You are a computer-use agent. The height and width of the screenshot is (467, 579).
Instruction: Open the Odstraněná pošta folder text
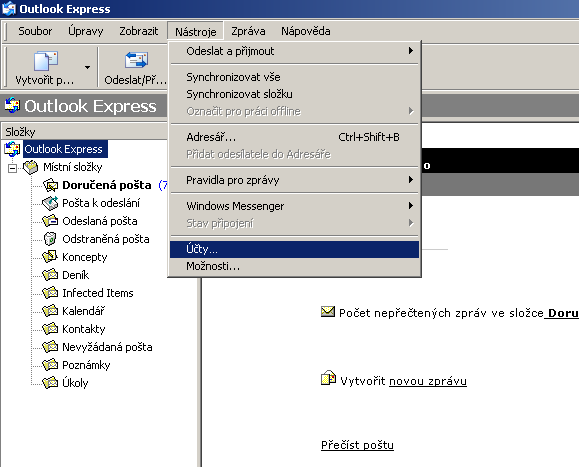[106, 239]
